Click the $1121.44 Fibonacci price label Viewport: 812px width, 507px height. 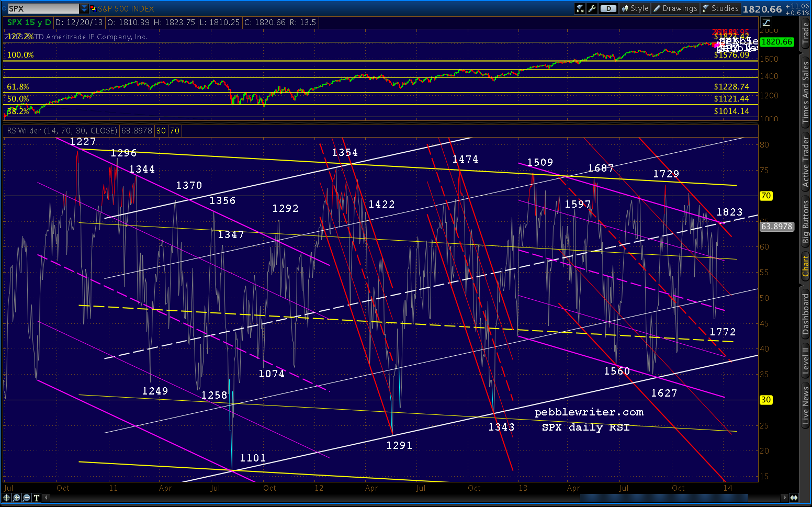(731, 99)
